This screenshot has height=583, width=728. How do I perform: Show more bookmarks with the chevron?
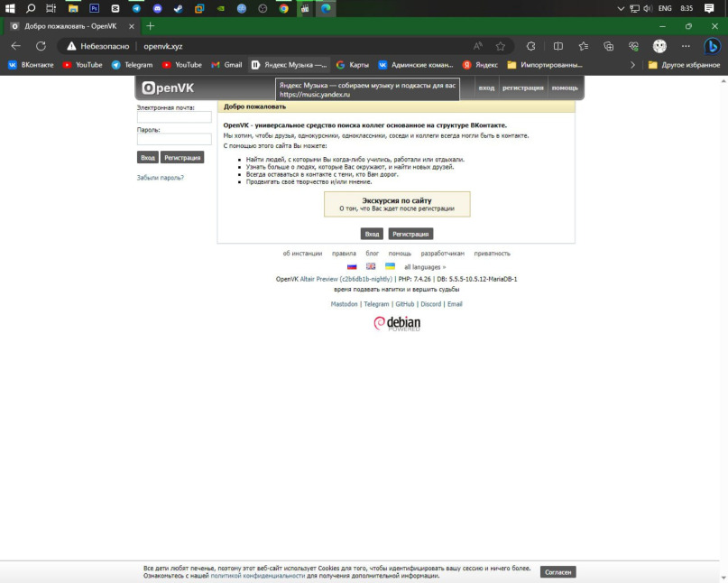tap(632, 65)
